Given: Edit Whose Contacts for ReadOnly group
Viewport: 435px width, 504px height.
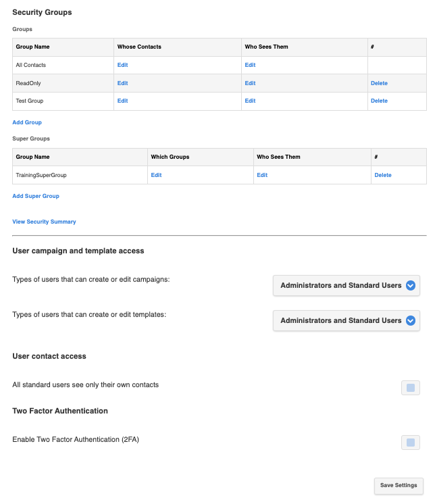Looking at the screenshot, I should pyautogui.click(x=122, y=83).
